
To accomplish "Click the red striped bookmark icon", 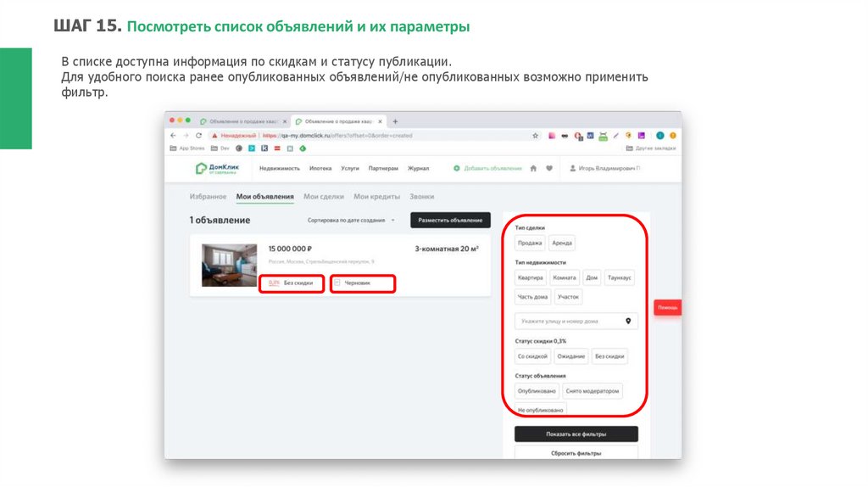I will tap(277, 148).
